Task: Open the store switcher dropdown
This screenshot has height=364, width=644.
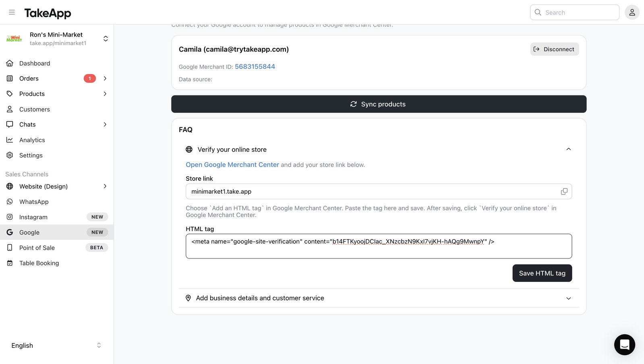Action: pyautogui.click(x=106, y=39)
